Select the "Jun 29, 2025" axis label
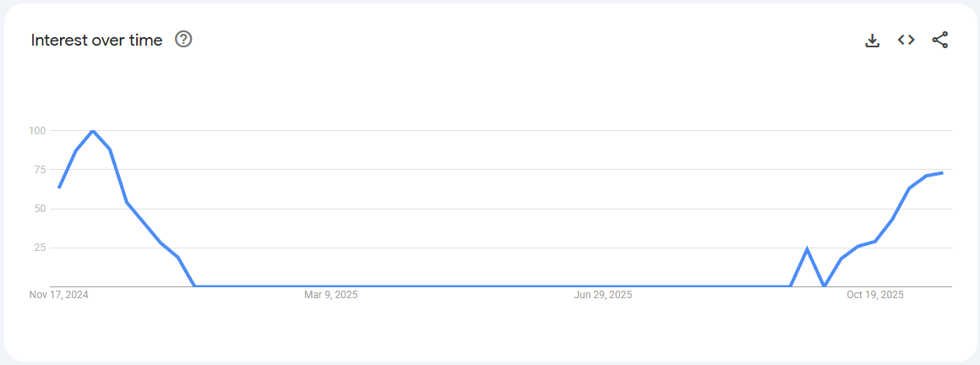 point(603,295)
